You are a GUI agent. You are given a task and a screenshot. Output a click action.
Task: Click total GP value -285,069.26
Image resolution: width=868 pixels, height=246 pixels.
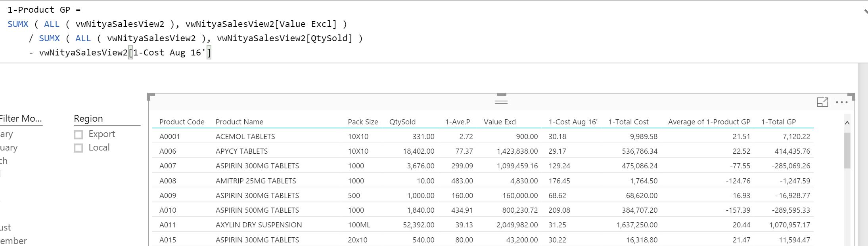coord(791,166)
